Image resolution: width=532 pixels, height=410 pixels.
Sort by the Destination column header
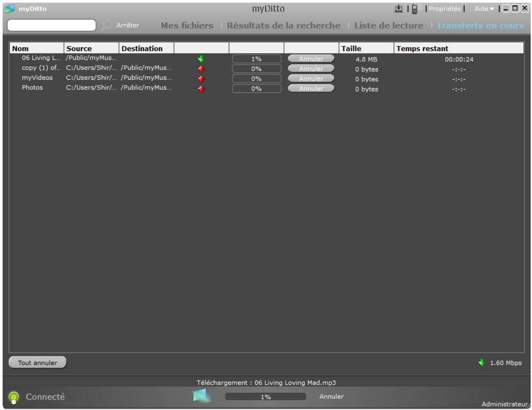click(x=147, y=48)
